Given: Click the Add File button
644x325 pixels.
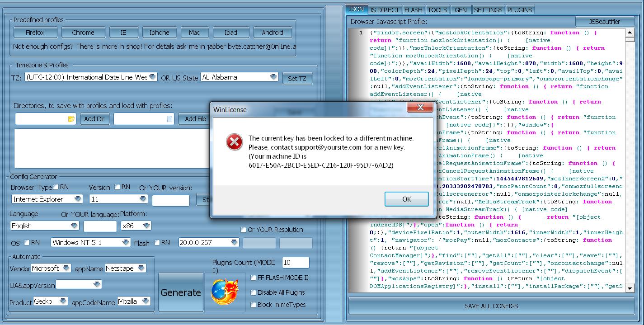Looking at the screenshot, I should [195, 119].
